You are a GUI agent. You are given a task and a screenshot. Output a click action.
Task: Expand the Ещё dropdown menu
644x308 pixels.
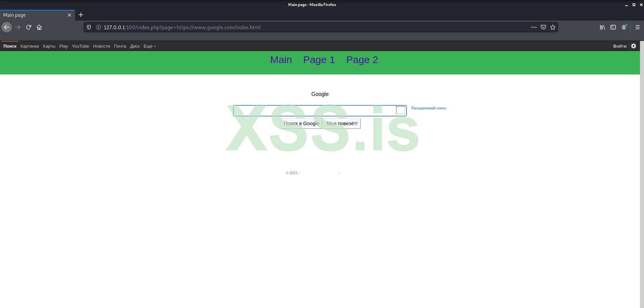pyautogui.click(x=150, y=46)
